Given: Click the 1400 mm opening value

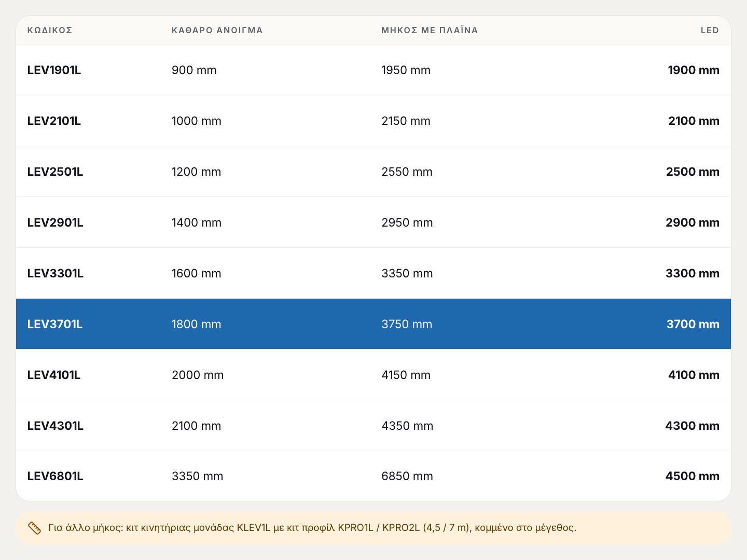Looking at the screenshot, I should 197,222.
